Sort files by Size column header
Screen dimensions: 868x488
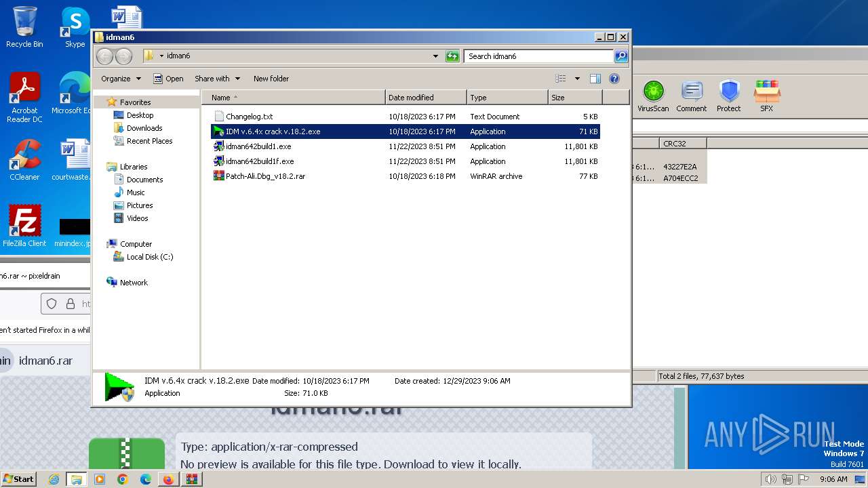tap(575, 98)
